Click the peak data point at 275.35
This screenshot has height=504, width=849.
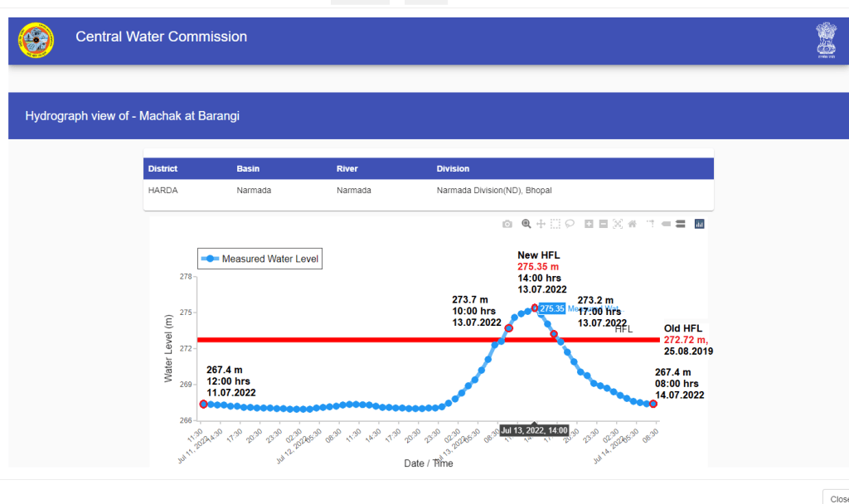(535, 308)
